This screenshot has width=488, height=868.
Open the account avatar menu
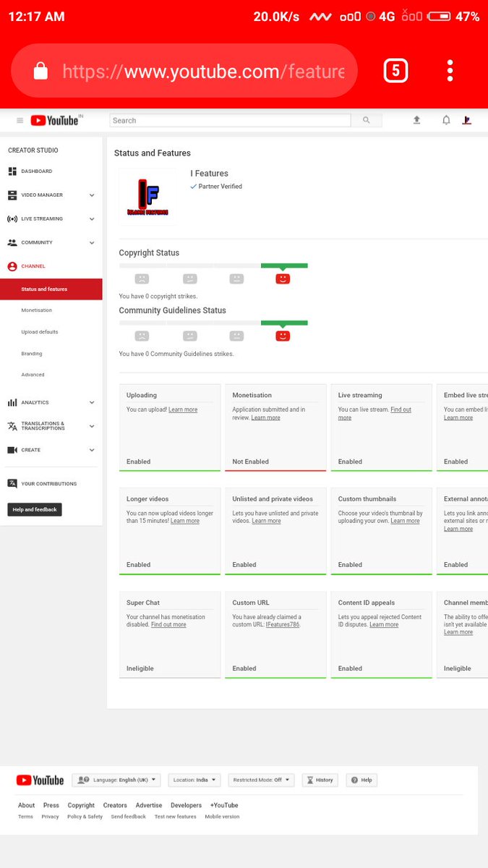(467, 120)
